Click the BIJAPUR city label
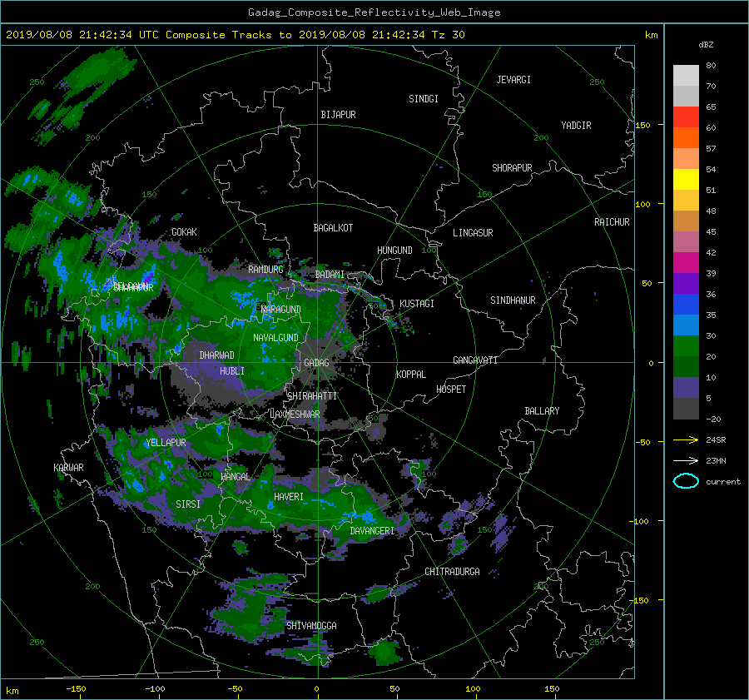This screenshot has width=749, height=700. pos(338,115)
